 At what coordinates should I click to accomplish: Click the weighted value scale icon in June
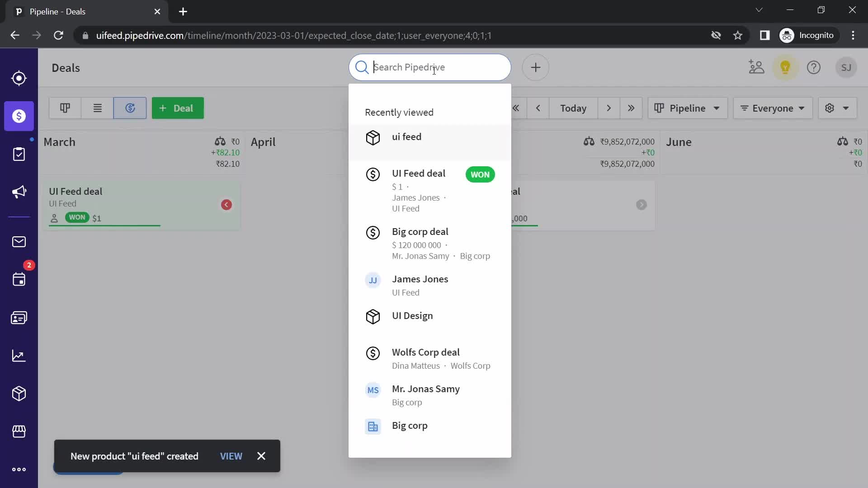click(842, 141)
